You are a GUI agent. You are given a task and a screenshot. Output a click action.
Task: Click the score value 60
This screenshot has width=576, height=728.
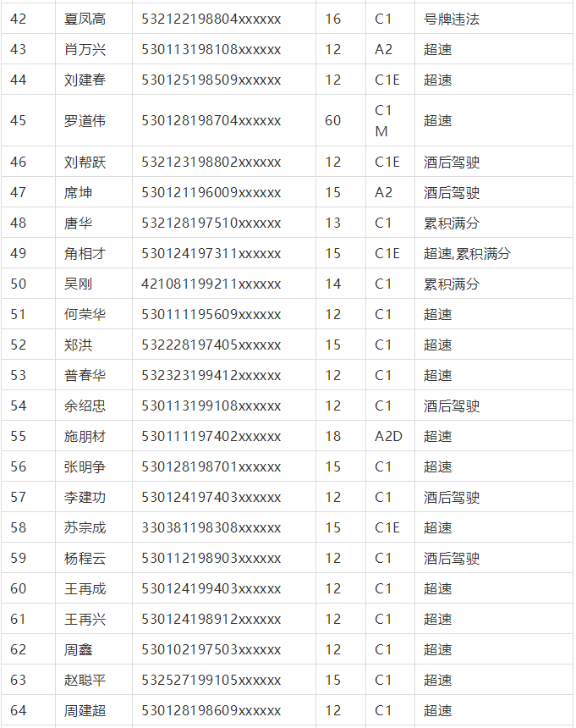(x=332, y=120)
